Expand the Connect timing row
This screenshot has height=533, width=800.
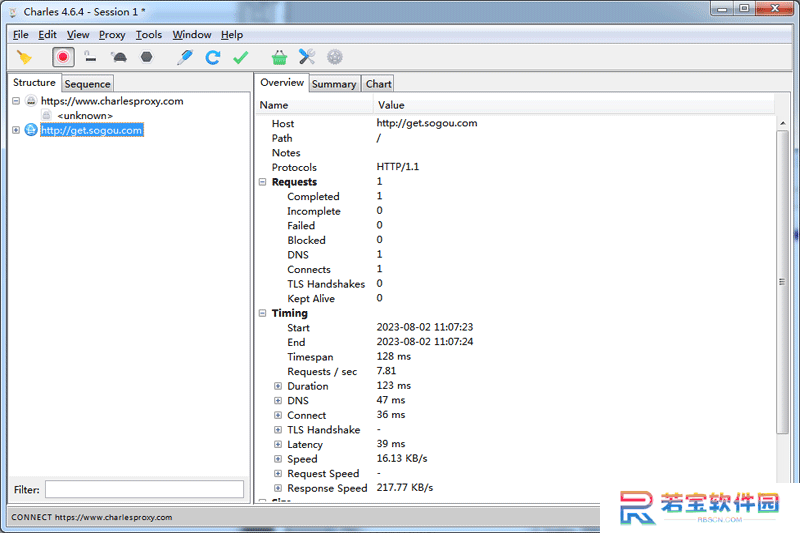pos(278,415)
